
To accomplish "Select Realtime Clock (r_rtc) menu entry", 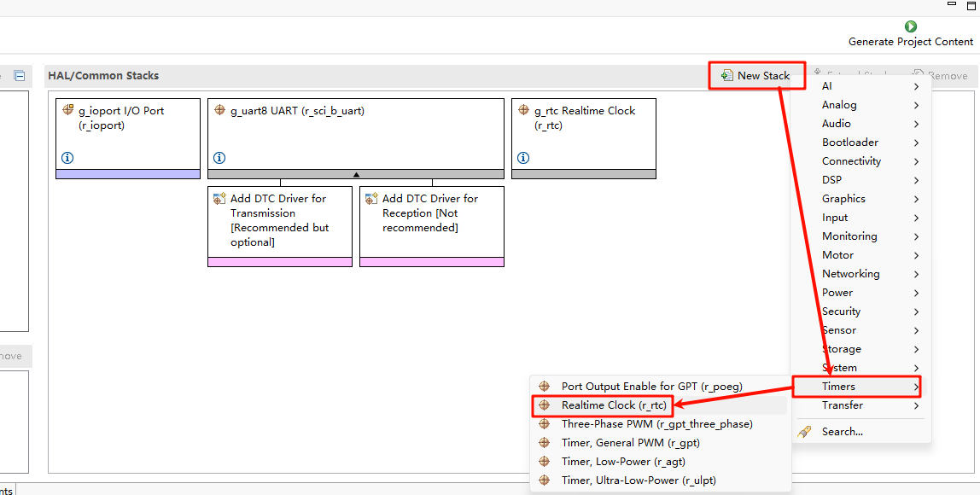I will tap(613, 405).
